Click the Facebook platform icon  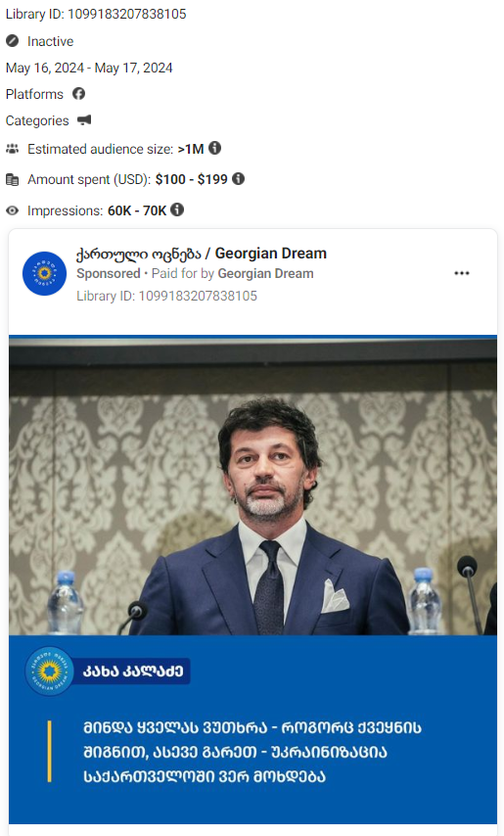coord(79,94)
